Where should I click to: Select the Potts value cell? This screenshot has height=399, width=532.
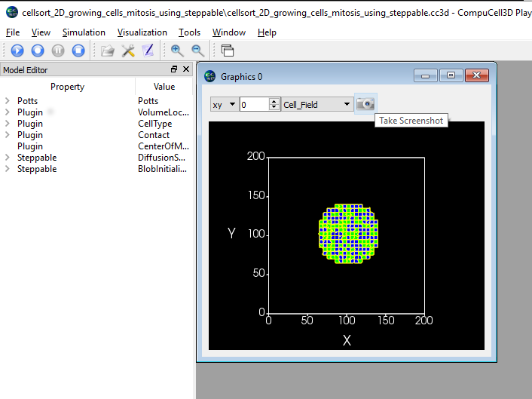148,101
